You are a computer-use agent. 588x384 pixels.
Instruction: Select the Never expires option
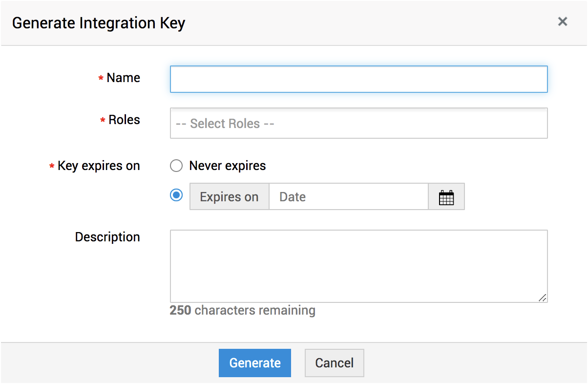pyautogui.click(x=176, y=166)
